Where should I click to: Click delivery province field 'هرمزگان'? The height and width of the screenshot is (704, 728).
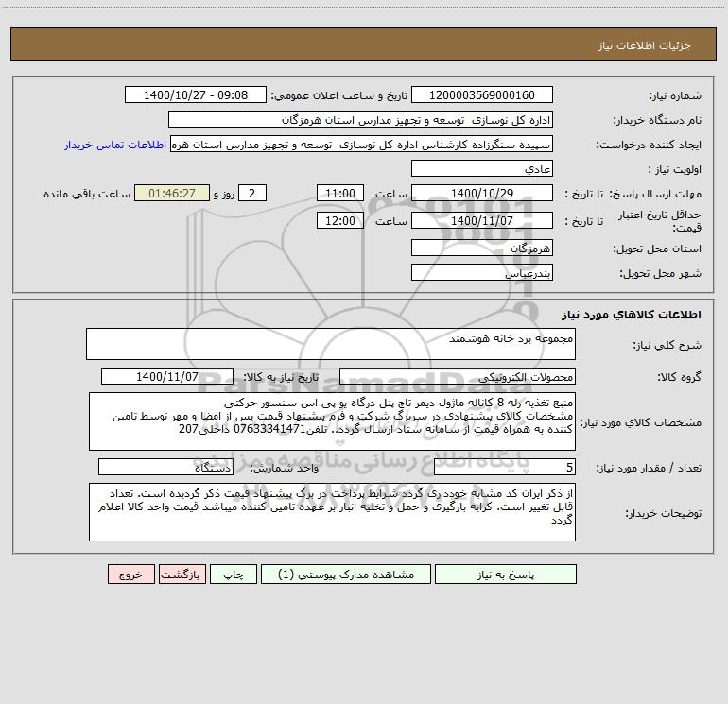pyautogui.click(x=482, y=249)
